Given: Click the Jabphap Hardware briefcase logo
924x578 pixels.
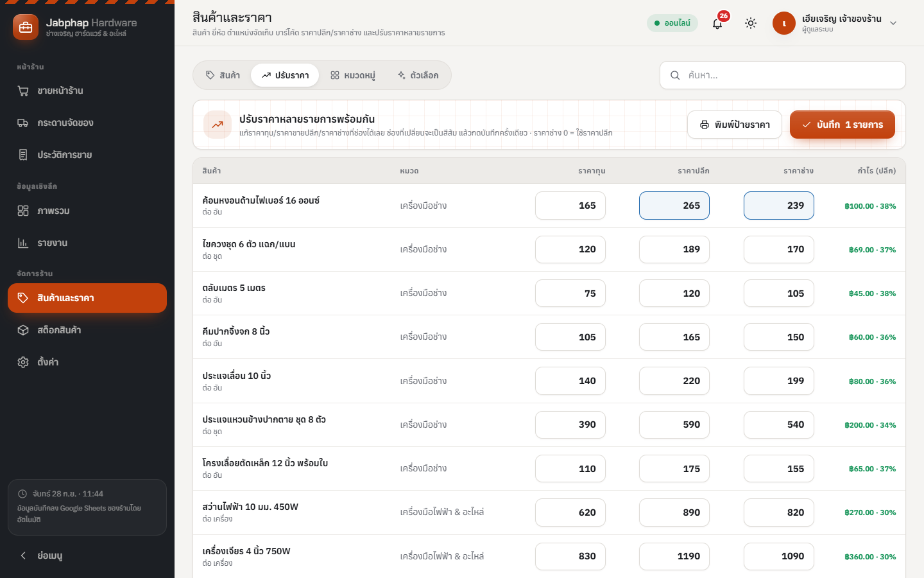Looking at the screenshot, I should pyautogui.click(x=26, y=27).
